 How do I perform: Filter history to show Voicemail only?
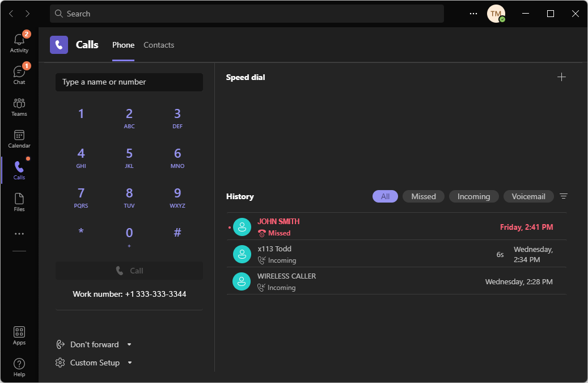528,196
